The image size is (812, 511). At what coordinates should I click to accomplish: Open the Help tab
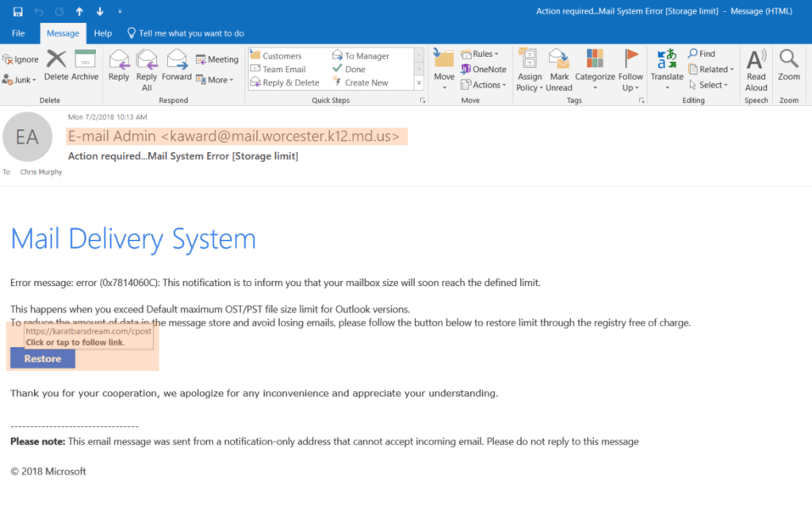click(x=102, y=33)
